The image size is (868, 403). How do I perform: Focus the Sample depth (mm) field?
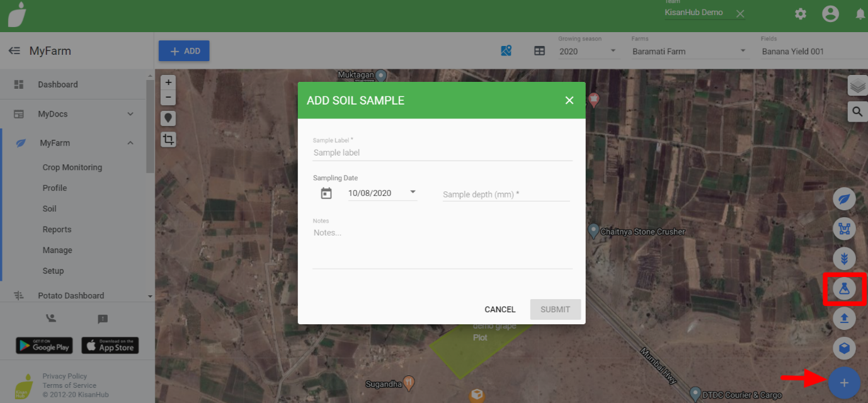click(x=506, y=195)
